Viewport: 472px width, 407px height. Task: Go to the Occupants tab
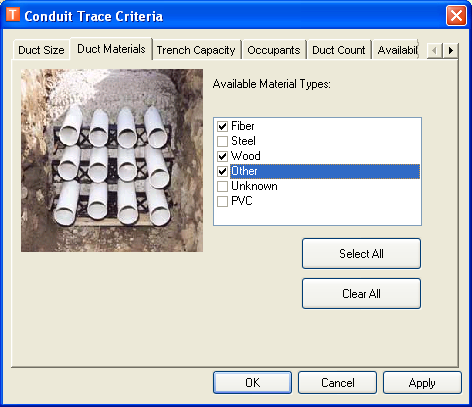(x=274, y=50)
